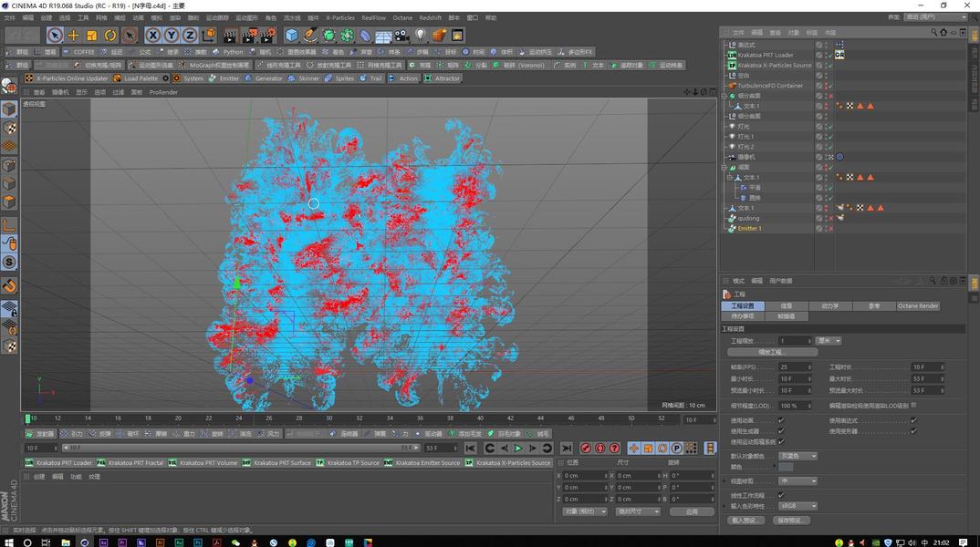Open default object color dropdown

click(x=798, y=456)
